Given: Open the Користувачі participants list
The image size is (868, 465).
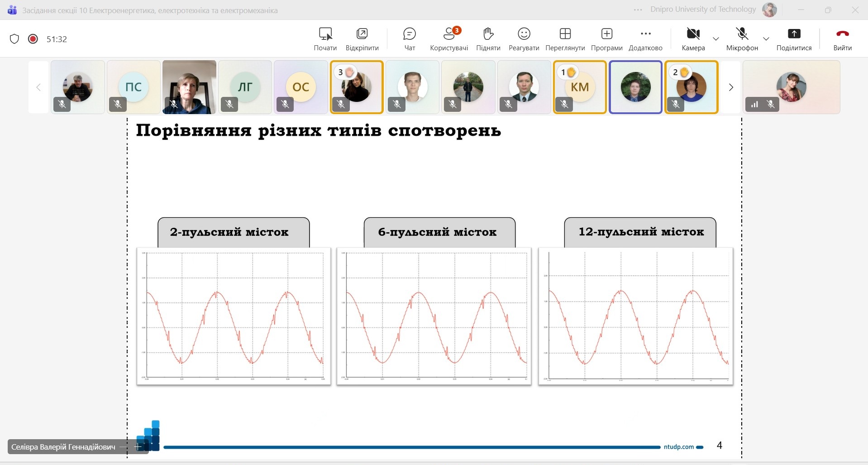Looking at the screenshot, I should pos(448,38).
